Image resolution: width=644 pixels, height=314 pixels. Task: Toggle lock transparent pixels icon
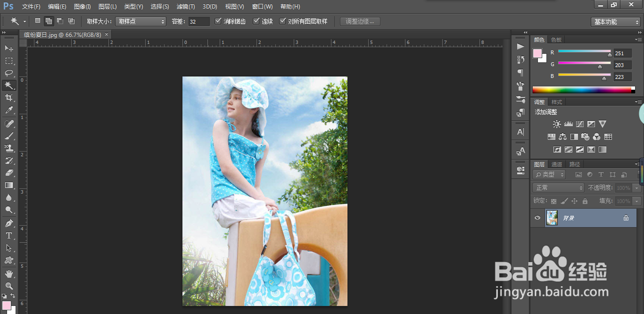[554, 201]
